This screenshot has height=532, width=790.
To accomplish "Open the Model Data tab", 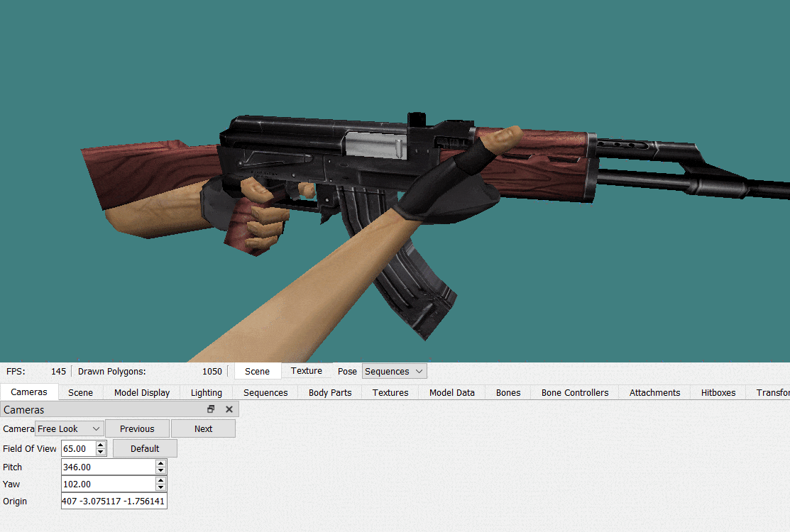I will 452,392.
